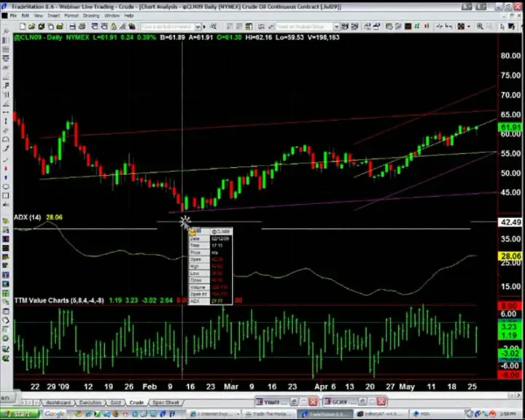Open the symbol entry dropdown arrow
Viewport: 525px width, 420px height.
tap(198, 27)
